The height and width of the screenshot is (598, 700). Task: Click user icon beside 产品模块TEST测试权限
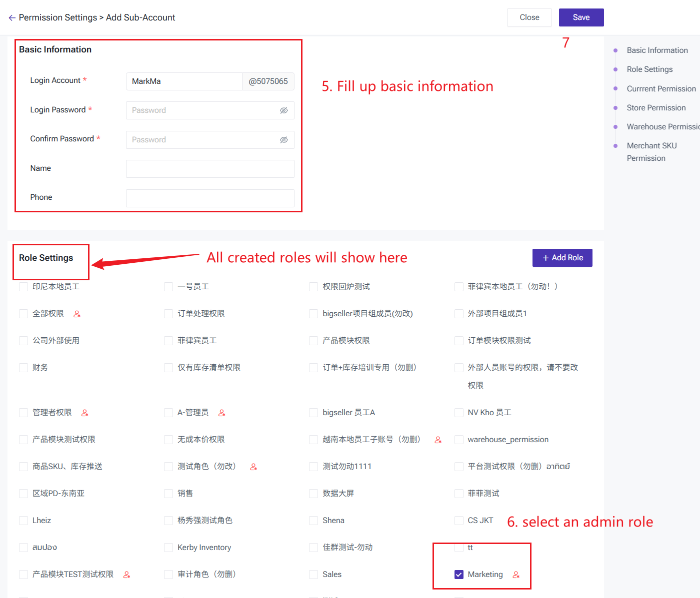(x=127, y=575)
